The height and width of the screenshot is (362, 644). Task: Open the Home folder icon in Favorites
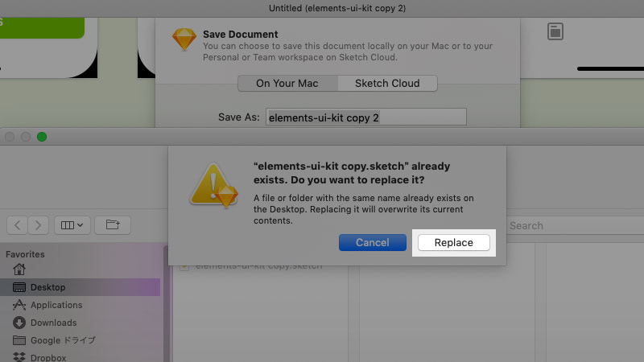tap(19, 269)
